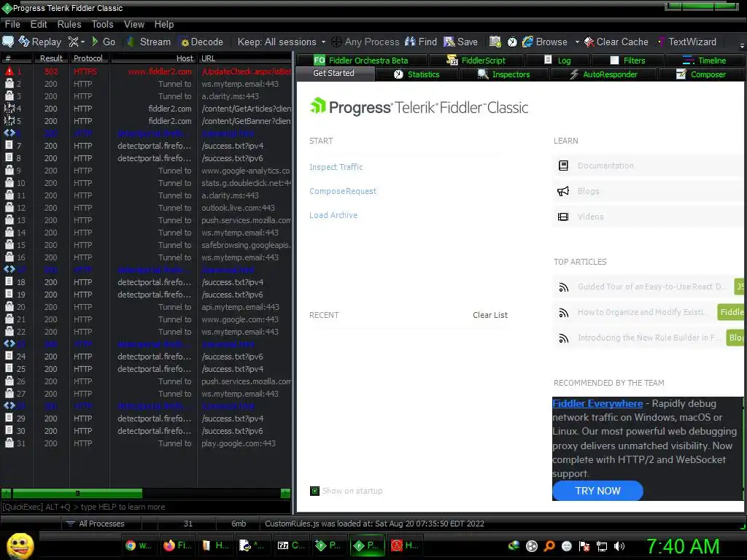The height and width of the screenshot is (560, 747).
Task: Select session 12 outlook.live.com:443
Action: pos(145,208)
